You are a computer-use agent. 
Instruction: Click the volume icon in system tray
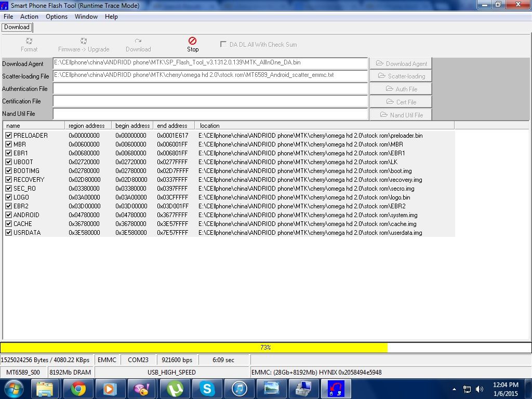[x=479, y=389]
